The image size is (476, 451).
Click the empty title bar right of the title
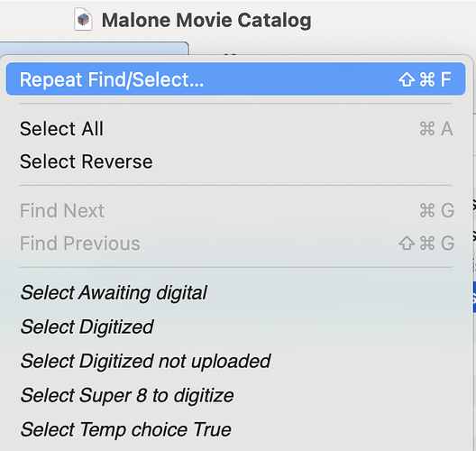[391, 20]
